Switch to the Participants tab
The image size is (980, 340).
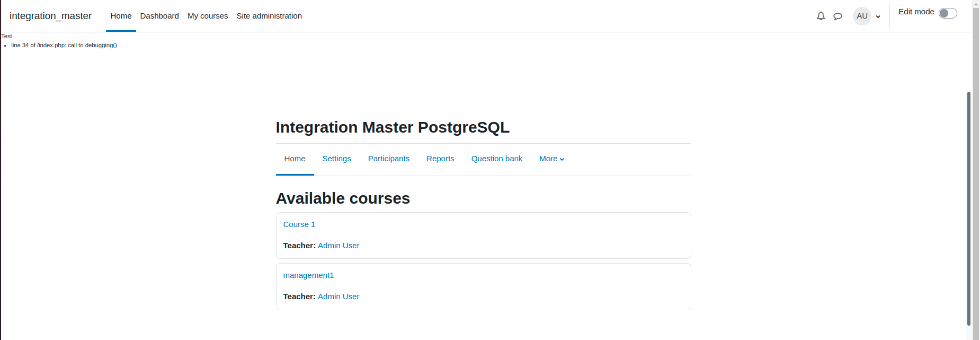(389, 159)
